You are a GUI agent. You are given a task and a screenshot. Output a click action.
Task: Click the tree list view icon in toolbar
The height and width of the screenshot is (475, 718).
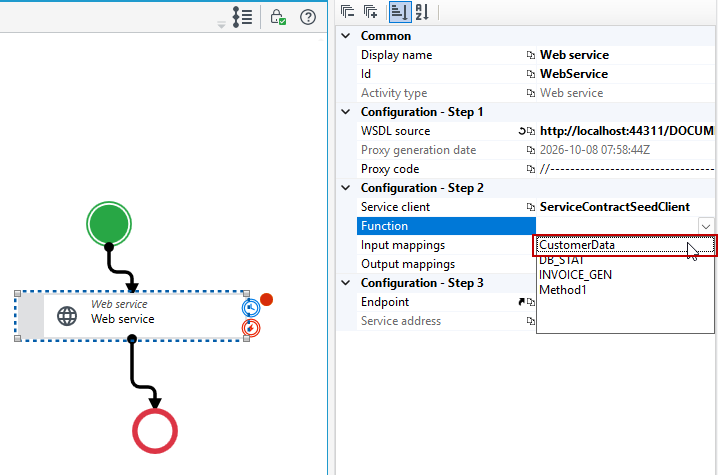click(242, 17)
